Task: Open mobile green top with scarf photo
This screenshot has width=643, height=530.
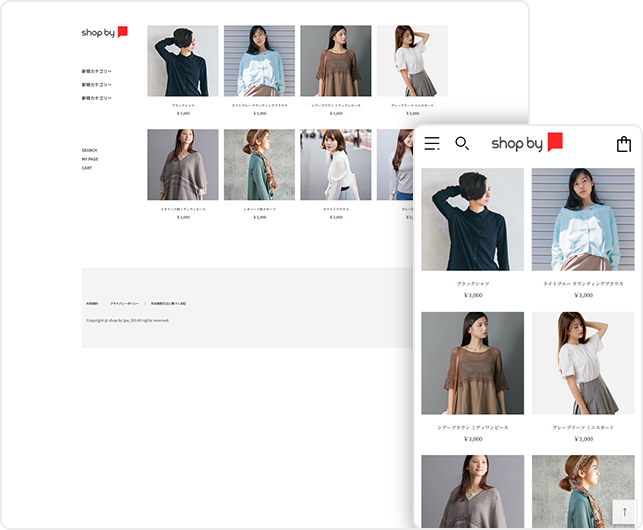Action: [583, 491]
